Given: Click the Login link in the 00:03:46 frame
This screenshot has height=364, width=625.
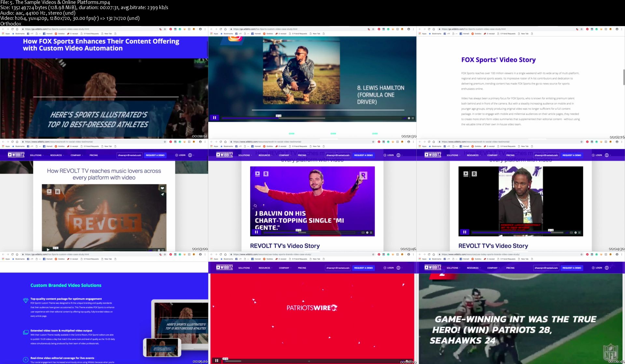Looking at the screenshot, I should click(x=389, y=155).
